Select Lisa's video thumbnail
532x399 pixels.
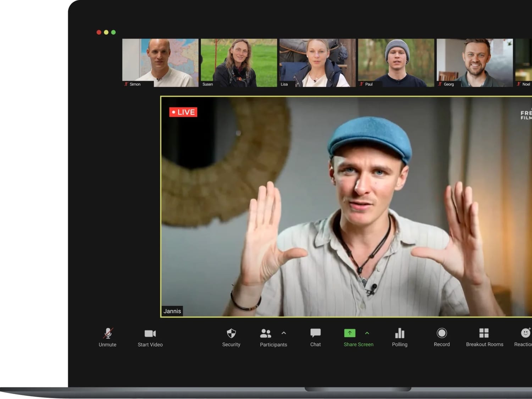point(317,63)
